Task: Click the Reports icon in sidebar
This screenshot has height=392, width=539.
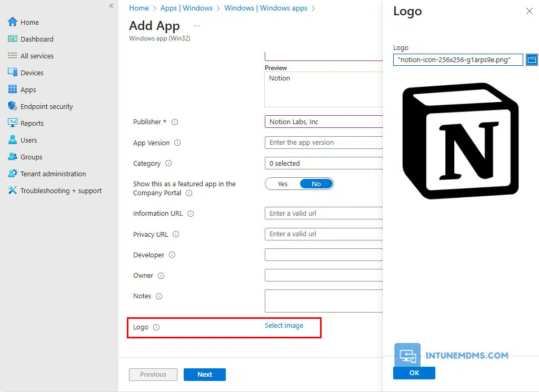Action: tap(13, 123)
